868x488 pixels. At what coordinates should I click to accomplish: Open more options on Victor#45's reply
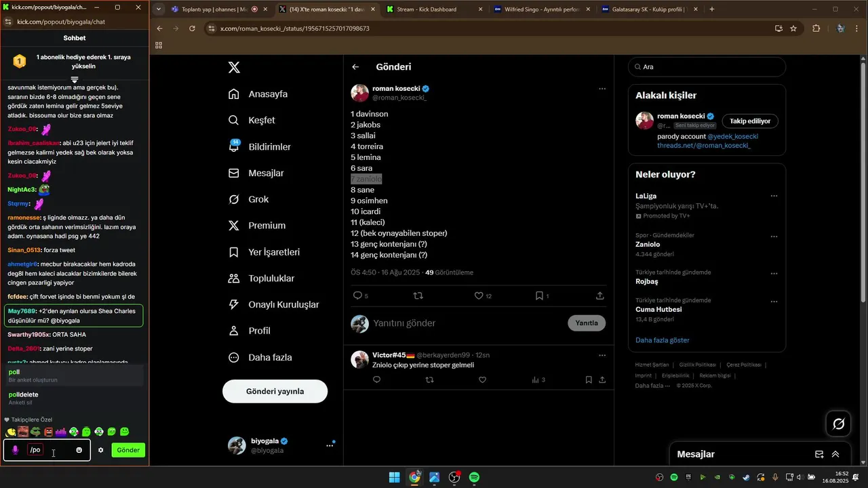pyautogui.click(x=602, y=355)
